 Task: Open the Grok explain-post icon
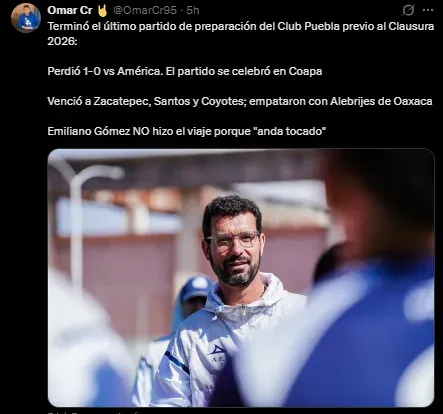[x=408, y=10]
